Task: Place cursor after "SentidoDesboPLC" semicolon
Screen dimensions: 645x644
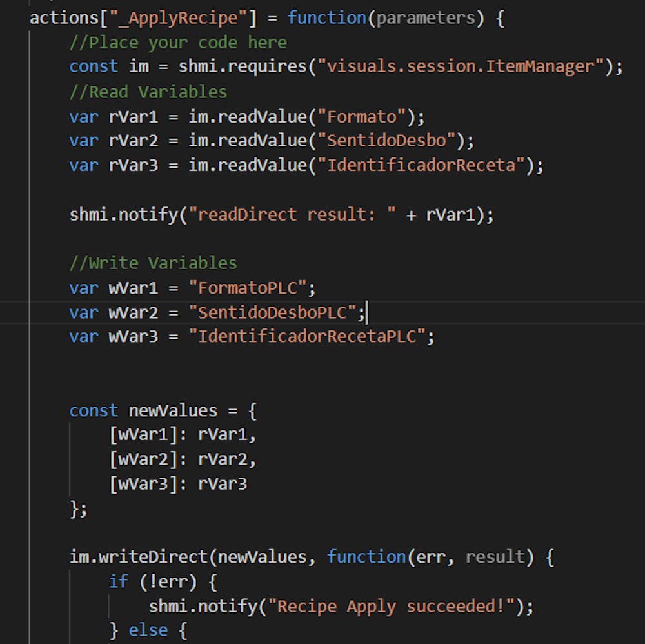Action: [x=367, y=312]
